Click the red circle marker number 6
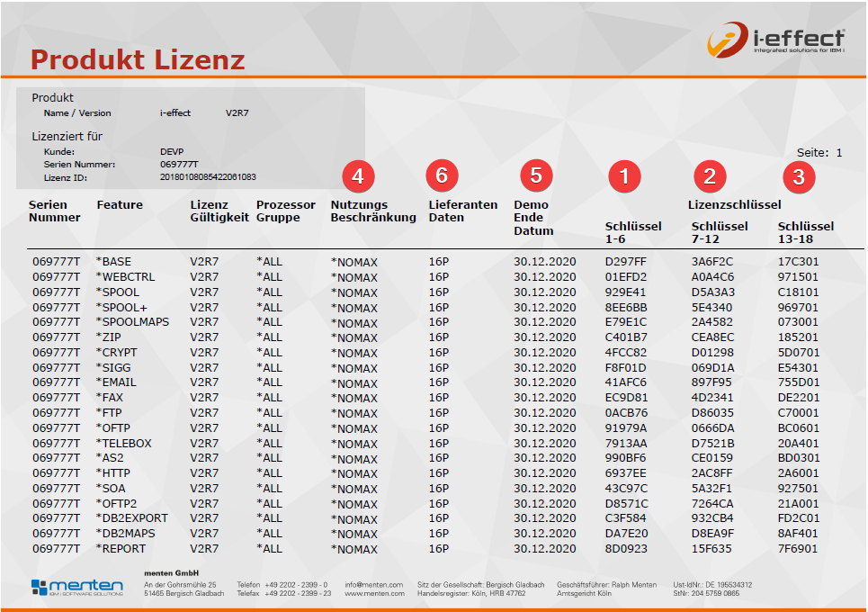The image size is (868, 612). (x=442, y=175)
